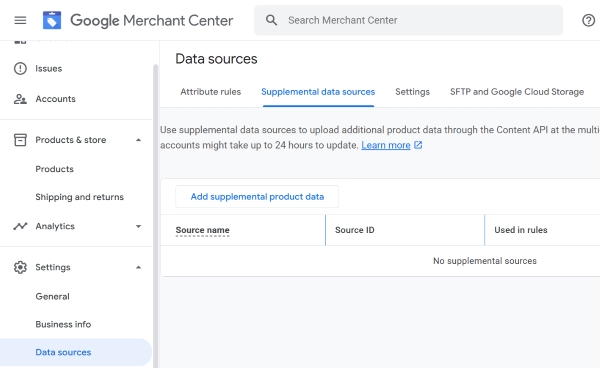Click the Analytics label in sidebar

pos(55,226)
